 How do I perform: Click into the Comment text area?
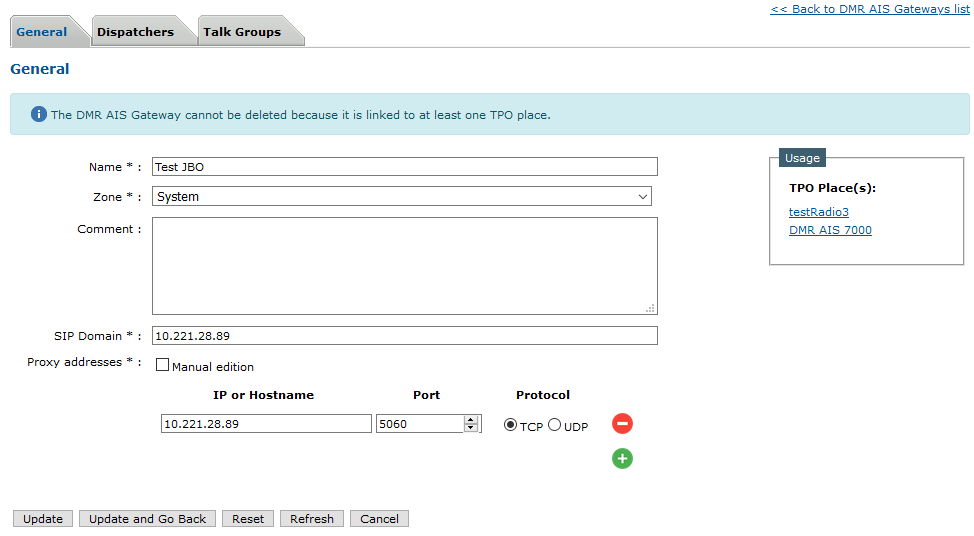(x=404, y=266)
